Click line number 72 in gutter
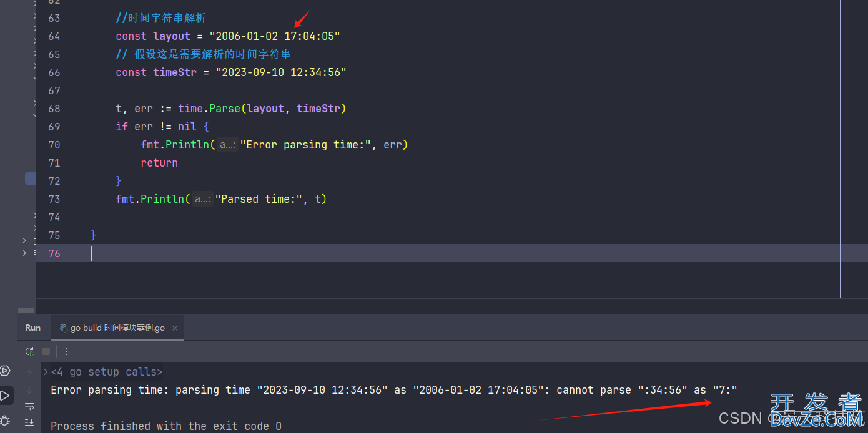 [54, 181]
